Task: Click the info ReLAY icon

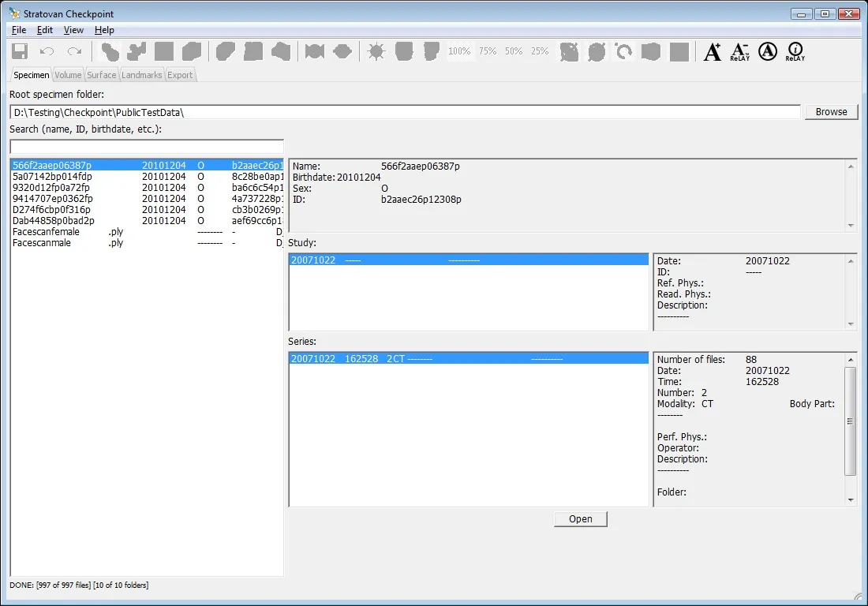Action: (795, 52)
